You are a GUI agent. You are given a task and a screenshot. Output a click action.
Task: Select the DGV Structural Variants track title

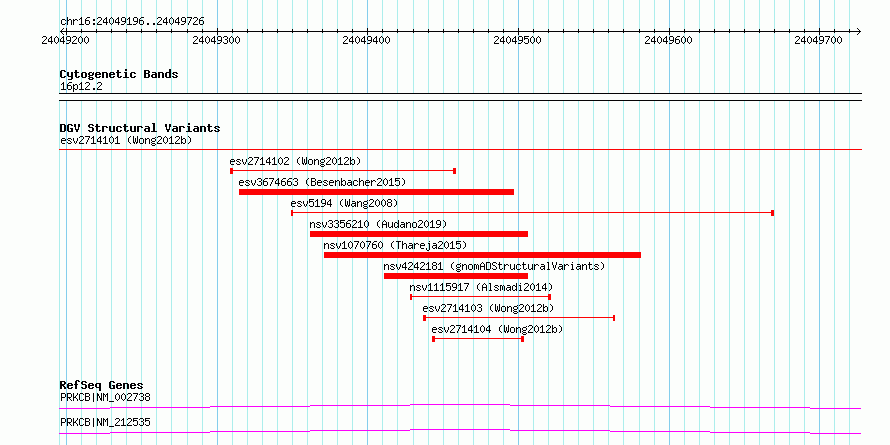140,128
